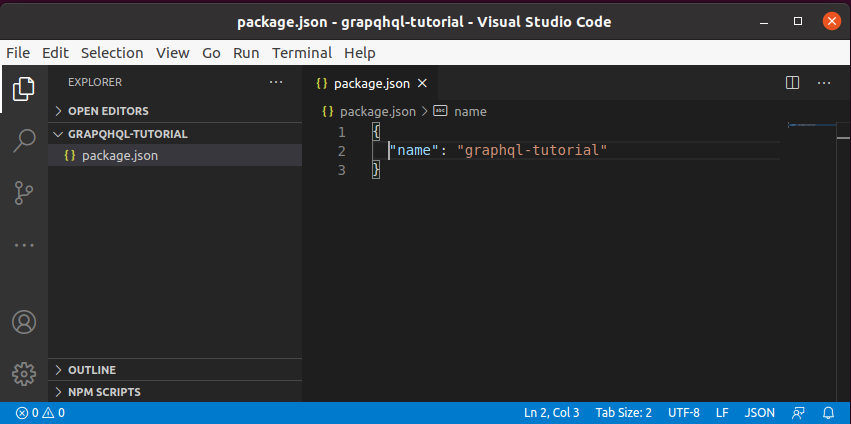Viewport: 851px width, 424px height.
Task: Click the Split Editor Right icon
Action: [792, 83]
